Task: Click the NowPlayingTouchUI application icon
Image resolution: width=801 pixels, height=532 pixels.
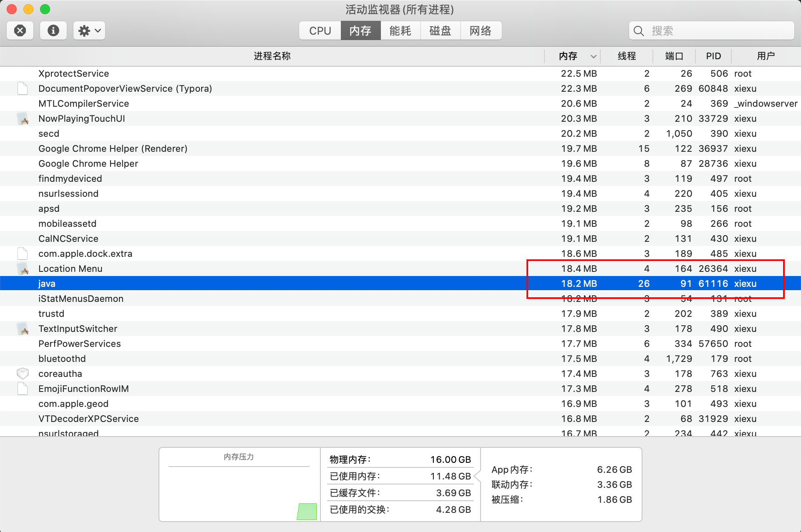Action: point(23,119)
